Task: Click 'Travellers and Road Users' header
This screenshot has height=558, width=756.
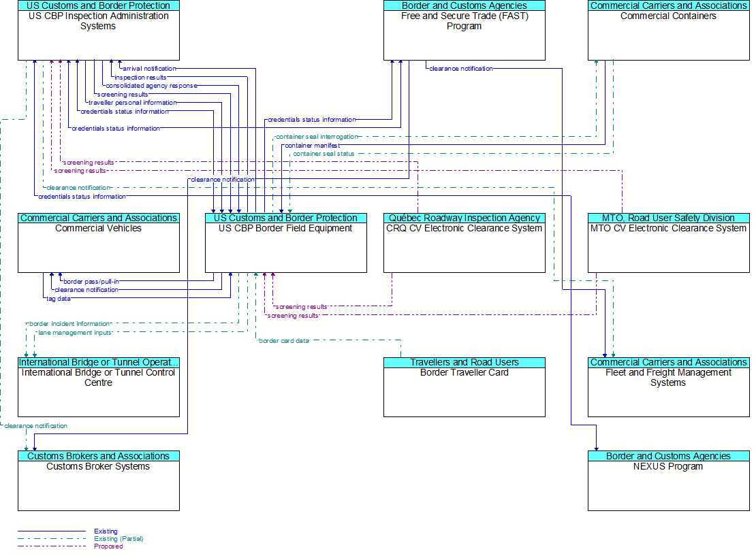Action: pos(464,363)
